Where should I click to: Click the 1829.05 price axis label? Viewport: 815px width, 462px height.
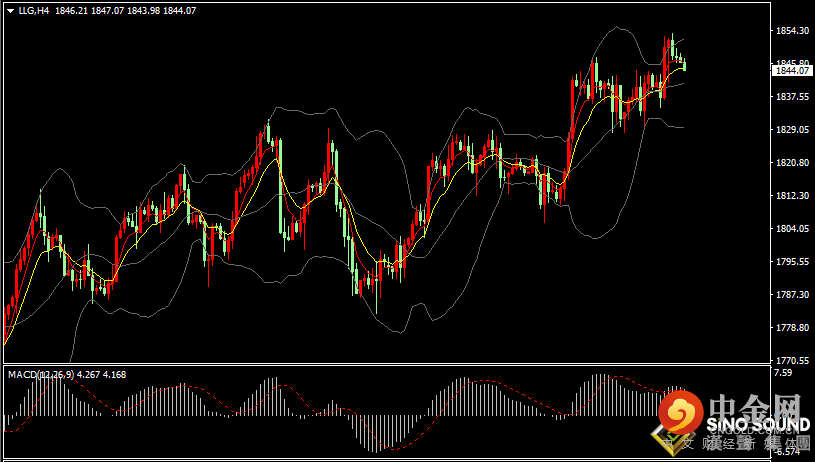(x=792, y=129)
